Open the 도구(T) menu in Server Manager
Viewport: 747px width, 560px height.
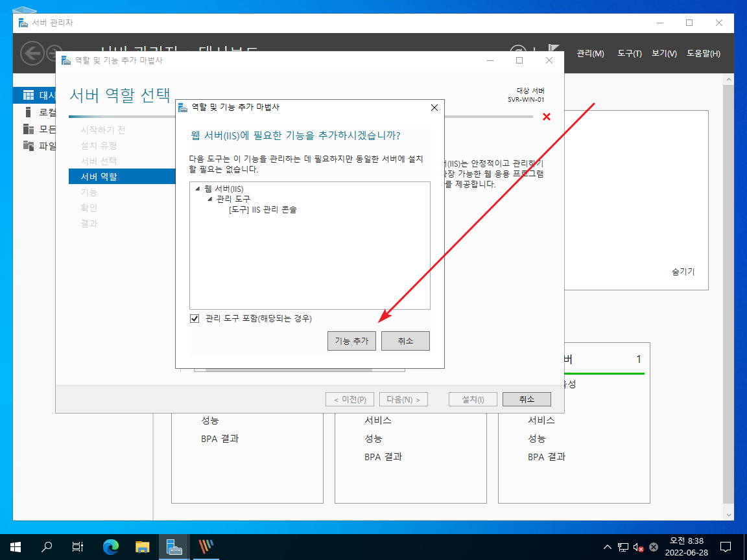[630, 53]
